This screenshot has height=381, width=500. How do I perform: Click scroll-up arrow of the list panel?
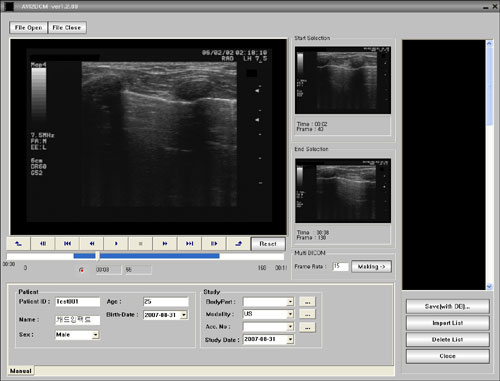(x=489, y=43)
